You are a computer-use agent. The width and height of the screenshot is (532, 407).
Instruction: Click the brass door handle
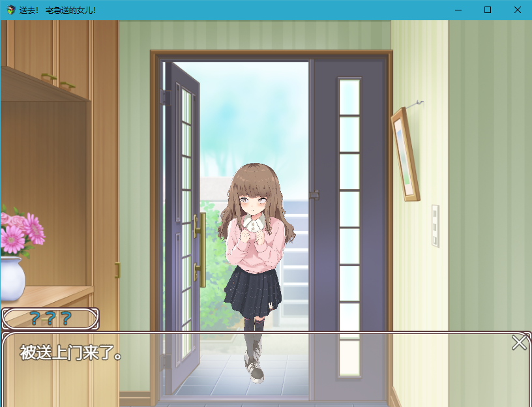click(200, 250)
